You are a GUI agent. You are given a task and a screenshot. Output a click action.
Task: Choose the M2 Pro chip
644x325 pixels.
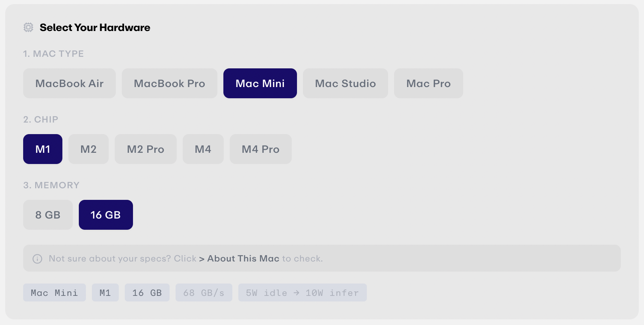tap(146, 149)
